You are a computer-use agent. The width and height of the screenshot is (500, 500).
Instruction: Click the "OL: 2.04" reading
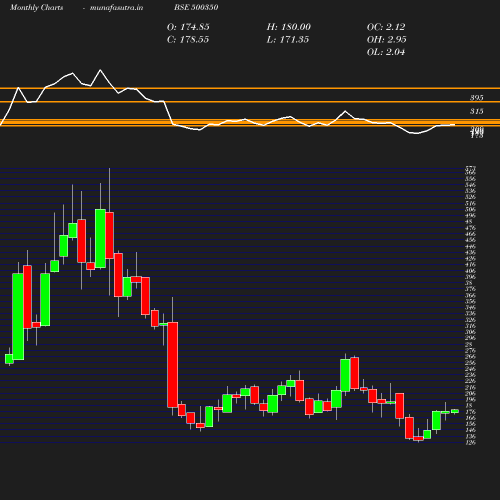[x=386, y=52]
